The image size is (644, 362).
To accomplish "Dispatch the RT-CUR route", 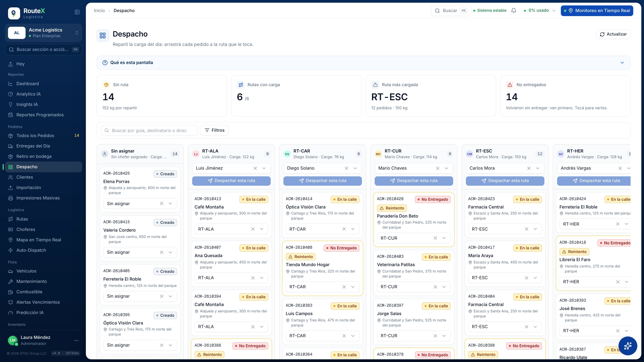I will pos(414,181).
